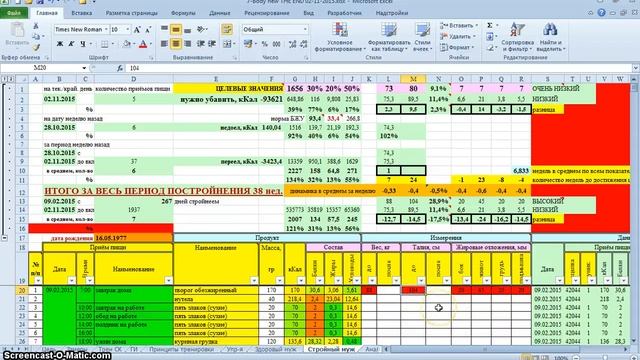The width and height of the screenshot is (640, 360).
Task: Open the Разработчик ribbon tab
Action: pyautogui.click(x=344, y=13)
